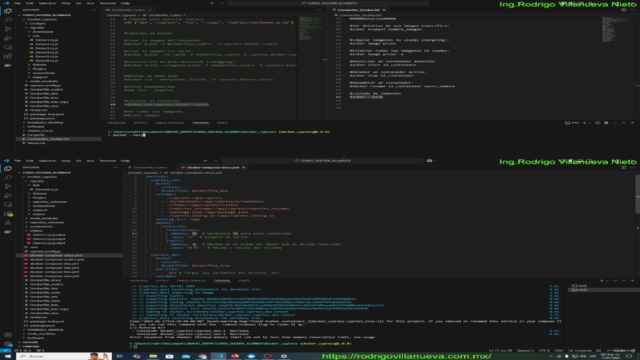Close the docker-compose-cinco.yml tab in the lower window
This screenshot has width=640, height=360.
click(244, 167)
